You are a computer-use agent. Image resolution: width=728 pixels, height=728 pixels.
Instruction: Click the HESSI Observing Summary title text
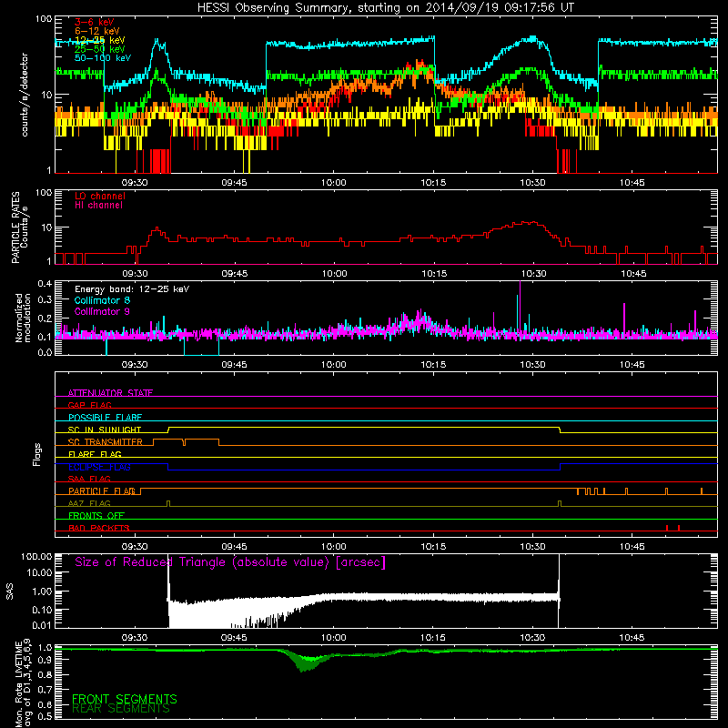click(385, 7)
